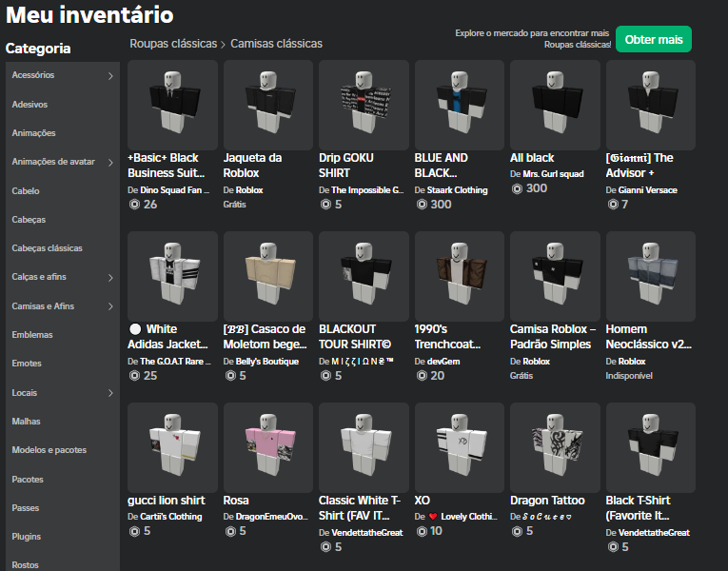Open The G.O.A.T Rare creator link
Viewport: 728px width, 571px height.
pyautogui.click(x=175, y=362)
